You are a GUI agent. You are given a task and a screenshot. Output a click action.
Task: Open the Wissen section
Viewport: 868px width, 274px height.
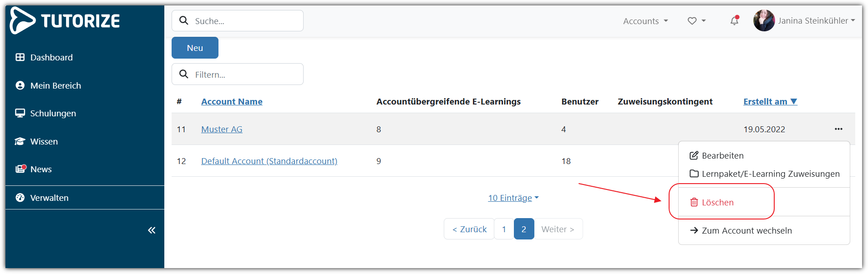point(44,142)
